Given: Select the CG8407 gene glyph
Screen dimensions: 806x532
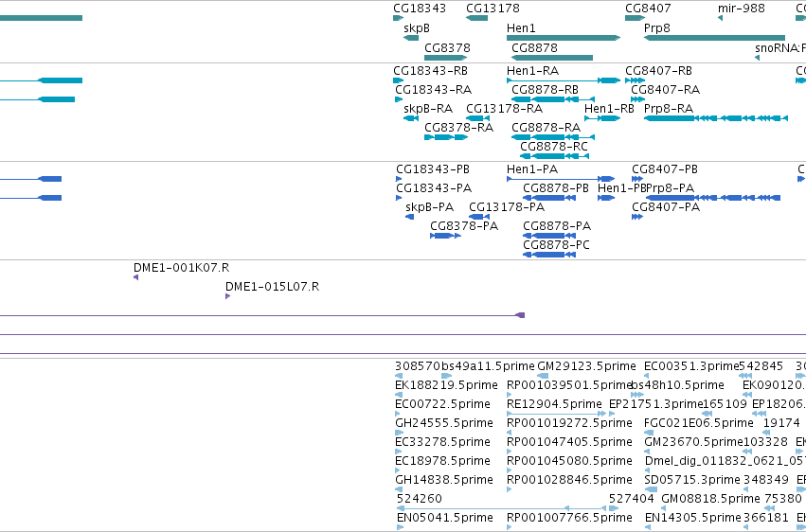Looking at the screenshot, I should pyautogui.click(x=636, y=18).
